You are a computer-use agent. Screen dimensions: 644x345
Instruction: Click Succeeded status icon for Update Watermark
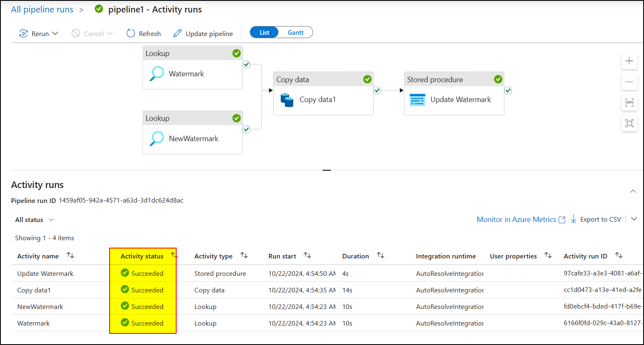(x=125, y=273)
